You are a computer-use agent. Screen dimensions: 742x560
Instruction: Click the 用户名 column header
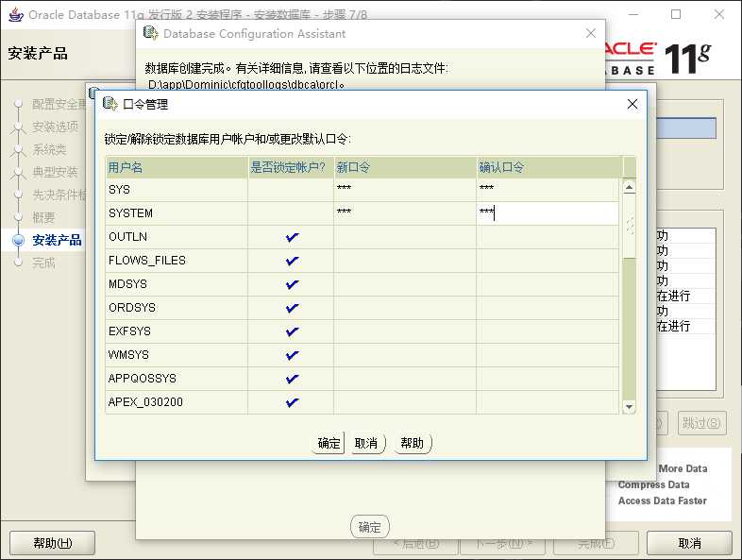point(177,167)
